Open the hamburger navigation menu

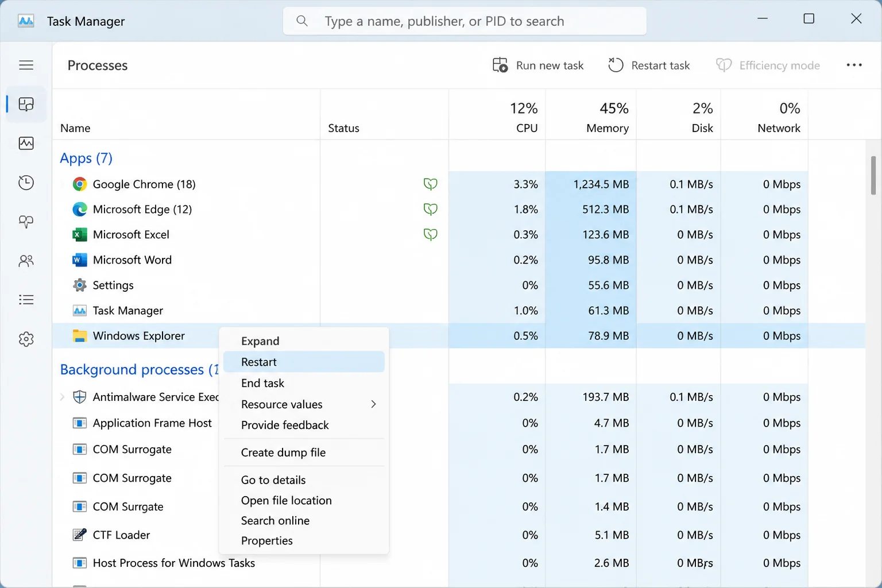[26, 65]
